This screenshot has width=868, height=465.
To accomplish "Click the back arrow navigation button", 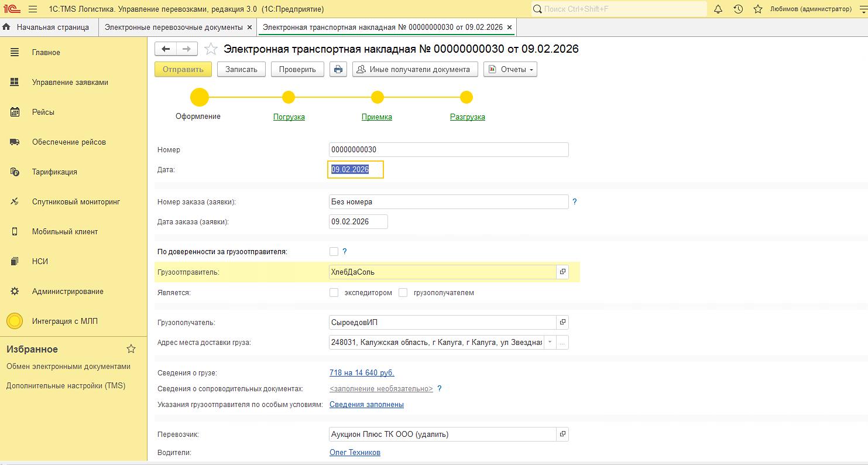I will click(166, 49).
